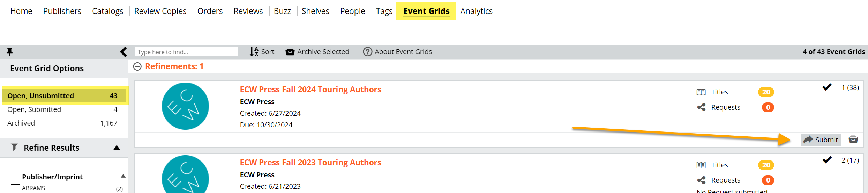Collapse the Refine Results section arrow

117,148
